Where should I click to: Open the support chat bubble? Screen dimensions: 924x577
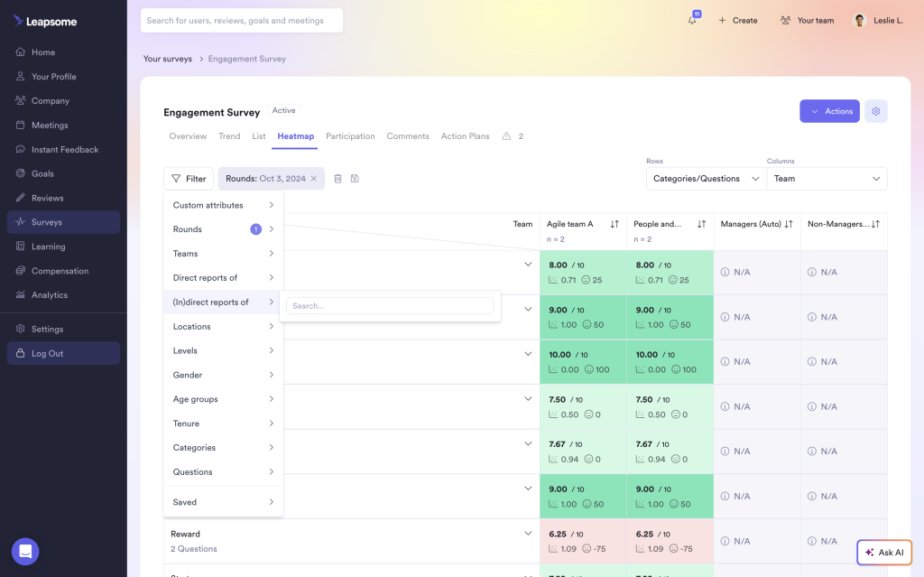pos(24,551)
